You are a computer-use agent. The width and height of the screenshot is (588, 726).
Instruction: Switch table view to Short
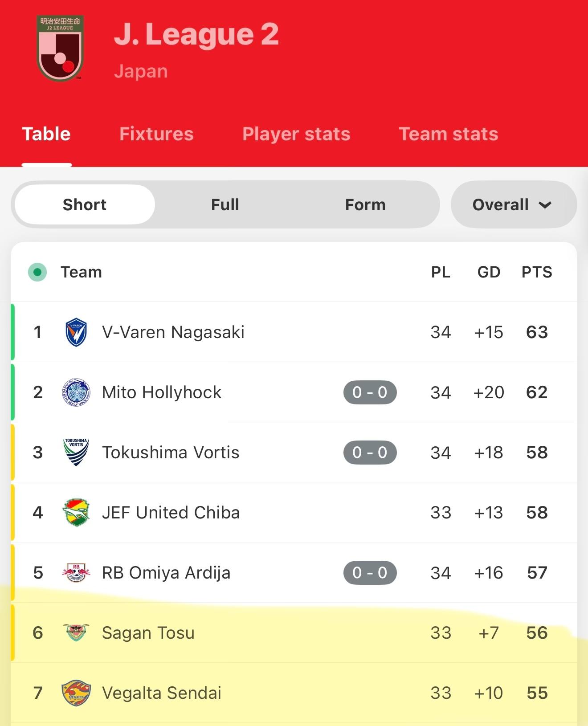click(85, 205)
